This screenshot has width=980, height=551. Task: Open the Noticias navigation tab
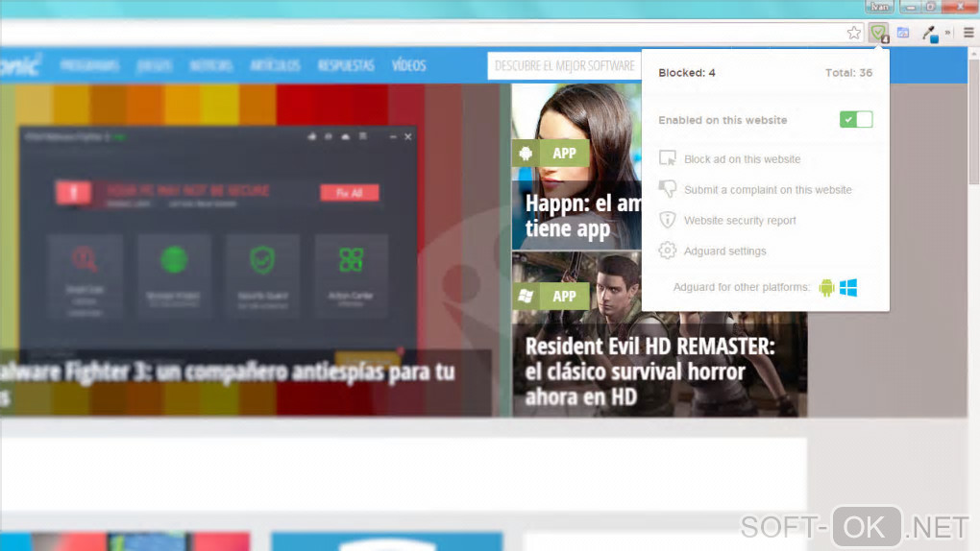tap(211, 65)
